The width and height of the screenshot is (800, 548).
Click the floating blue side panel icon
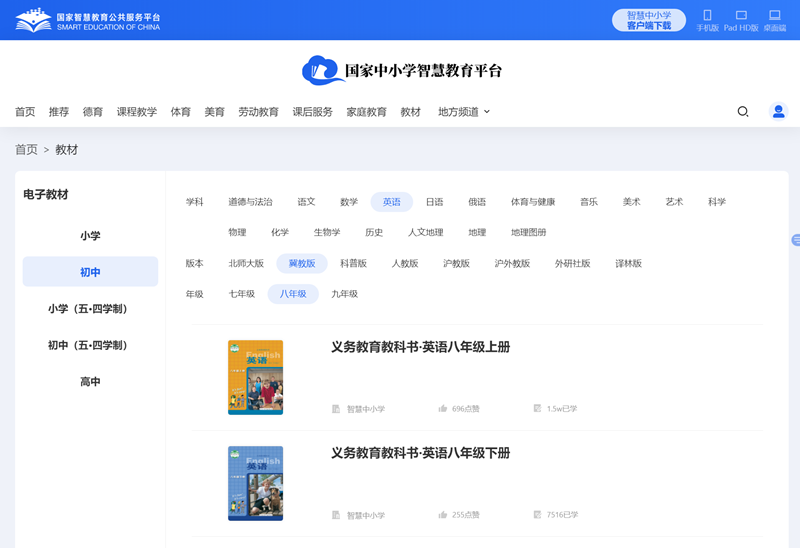click(796, 240)
